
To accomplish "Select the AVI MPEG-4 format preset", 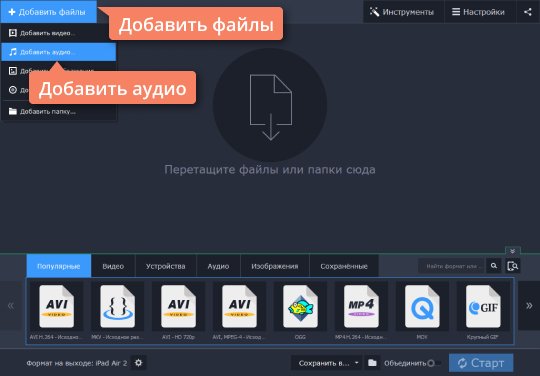I will tap(239, 311).
